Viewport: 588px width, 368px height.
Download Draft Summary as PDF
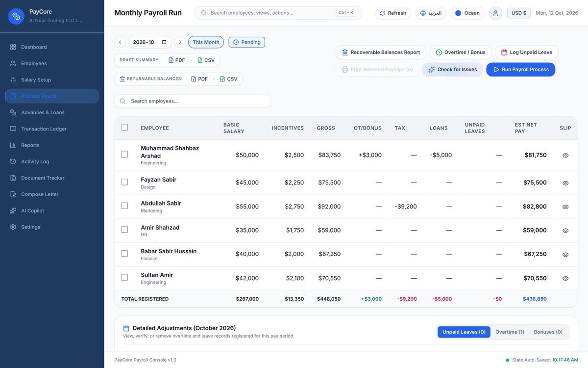pos(177,60)
